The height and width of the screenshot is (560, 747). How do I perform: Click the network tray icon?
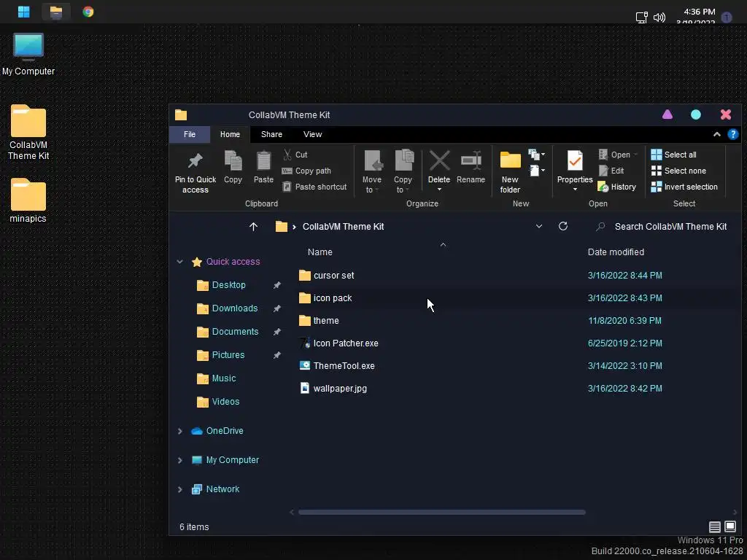coord(641,17)
